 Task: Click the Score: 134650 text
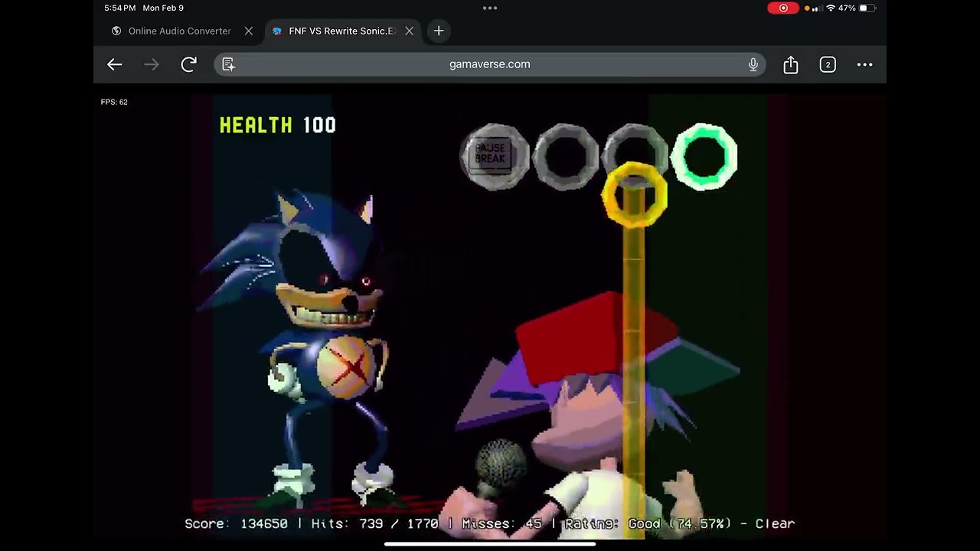(236, 523)
